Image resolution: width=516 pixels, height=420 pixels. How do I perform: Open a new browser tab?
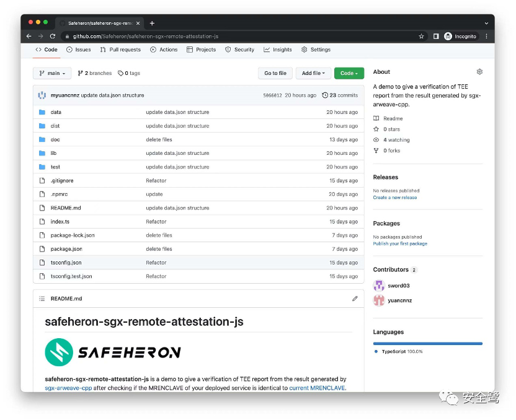(x=152, y=23)
